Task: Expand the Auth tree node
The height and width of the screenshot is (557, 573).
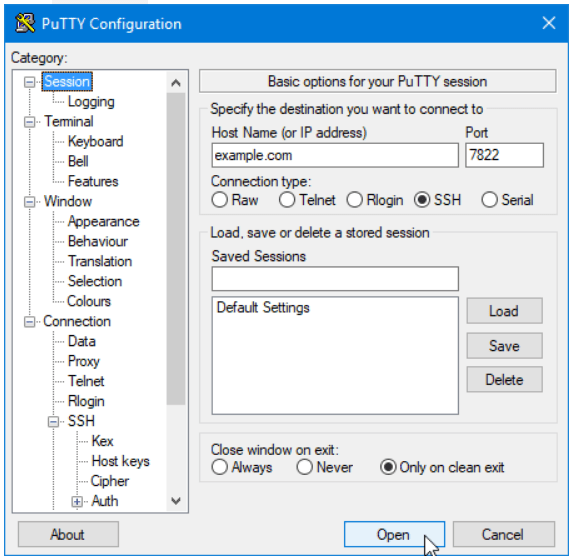Action: click(x=77, y=501)
